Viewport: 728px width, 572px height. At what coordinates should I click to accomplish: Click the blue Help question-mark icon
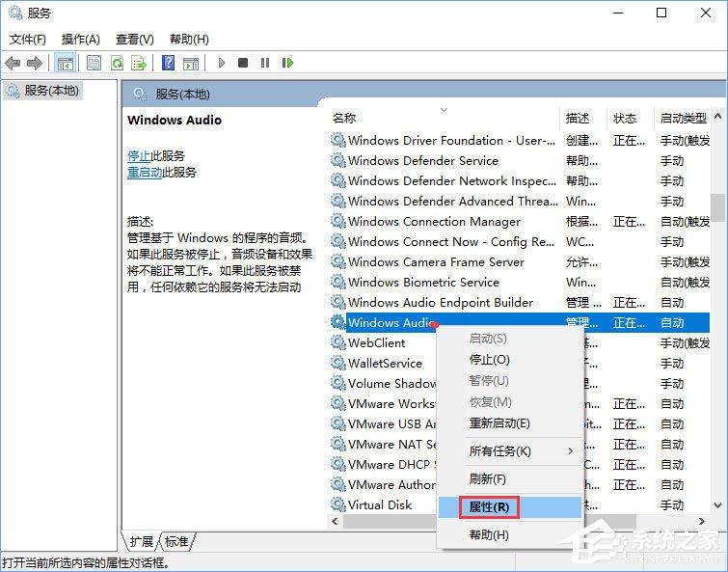tap(168, 63)
